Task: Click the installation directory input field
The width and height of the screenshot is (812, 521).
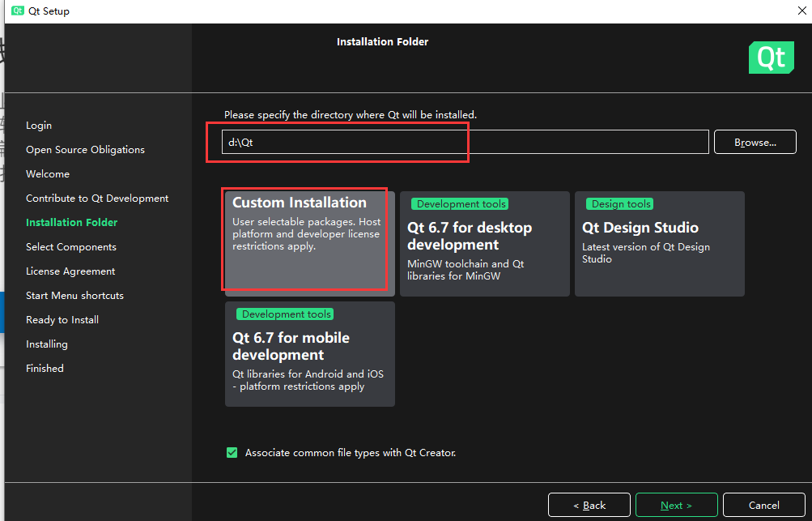Action: 465,142
